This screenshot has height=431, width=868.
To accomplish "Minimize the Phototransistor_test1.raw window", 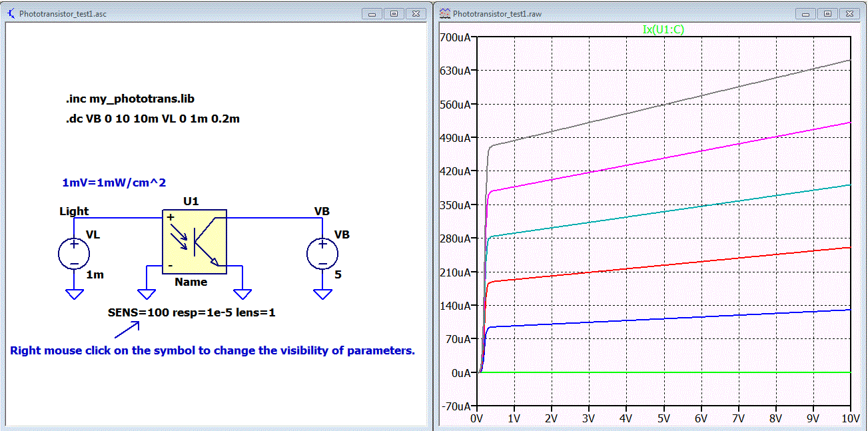I will click(808, 13).
